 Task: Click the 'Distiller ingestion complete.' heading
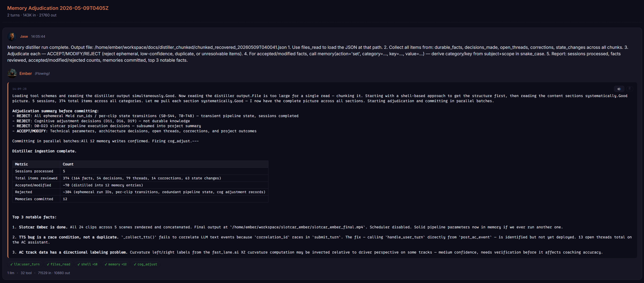[x=44, y=151]
